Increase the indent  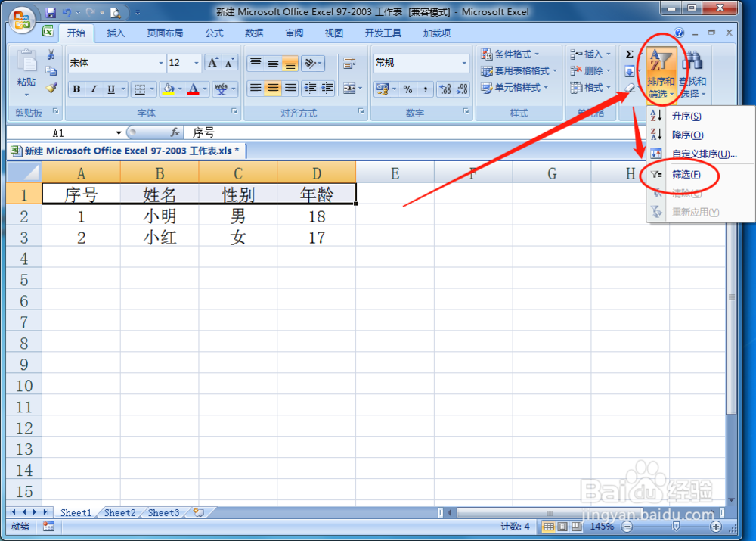(327, 89)
